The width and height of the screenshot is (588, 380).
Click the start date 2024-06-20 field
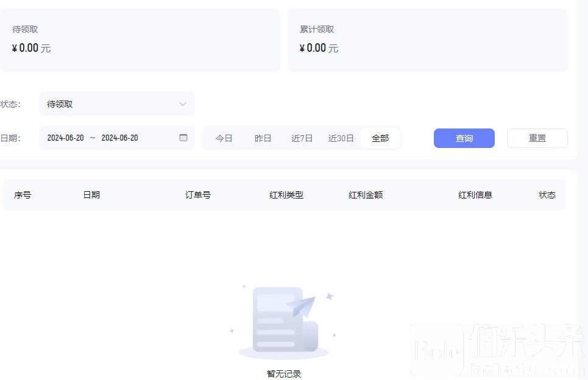tap(66, 138)
